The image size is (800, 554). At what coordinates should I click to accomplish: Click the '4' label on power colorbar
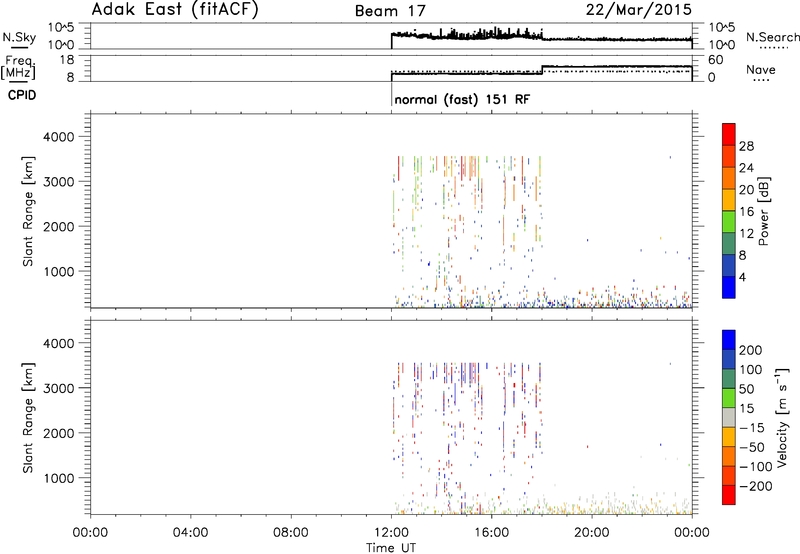(x=742, y=277)
